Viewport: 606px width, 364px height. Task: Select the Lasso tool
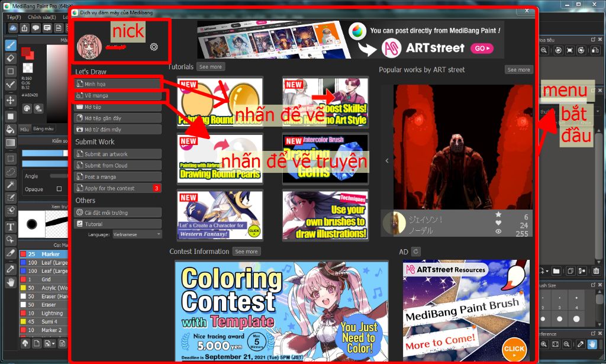[x=11, y=172]
